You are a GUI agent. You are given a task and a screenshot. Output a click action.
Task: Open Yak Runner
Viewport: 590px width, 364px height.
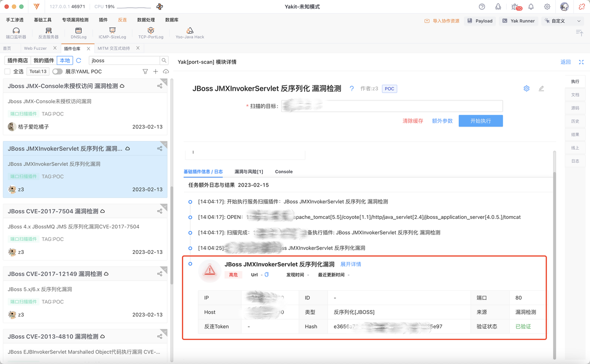point(519,21)
